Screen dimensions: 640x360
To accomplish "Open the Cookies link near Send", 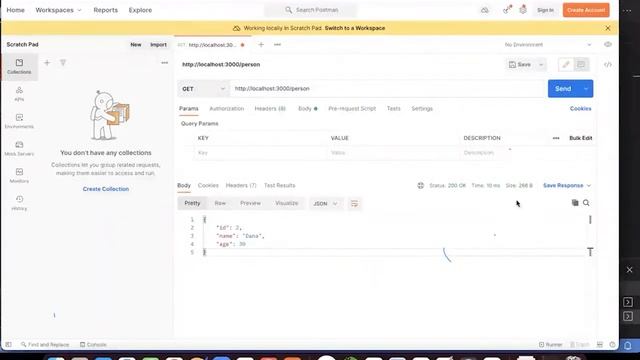I will click(x=580, y=109).
